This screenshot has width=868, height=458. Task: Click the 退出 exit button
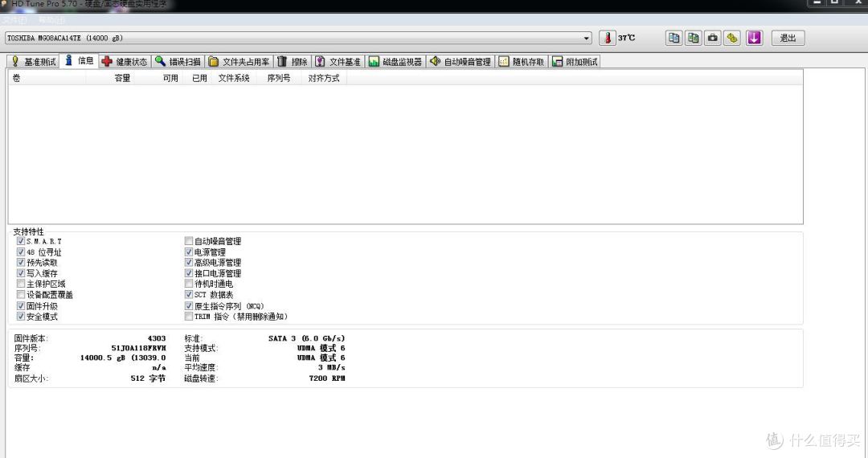788,38
